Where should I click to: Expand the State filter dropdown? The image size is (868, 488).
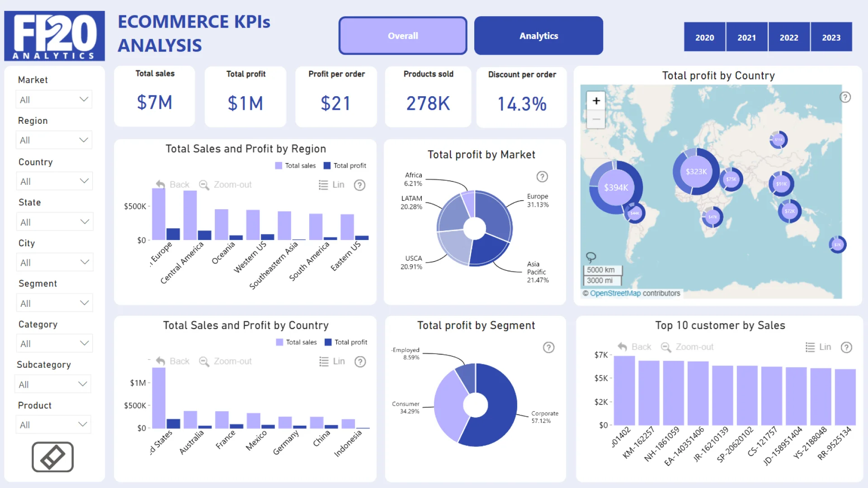click(x=55, y=222)
